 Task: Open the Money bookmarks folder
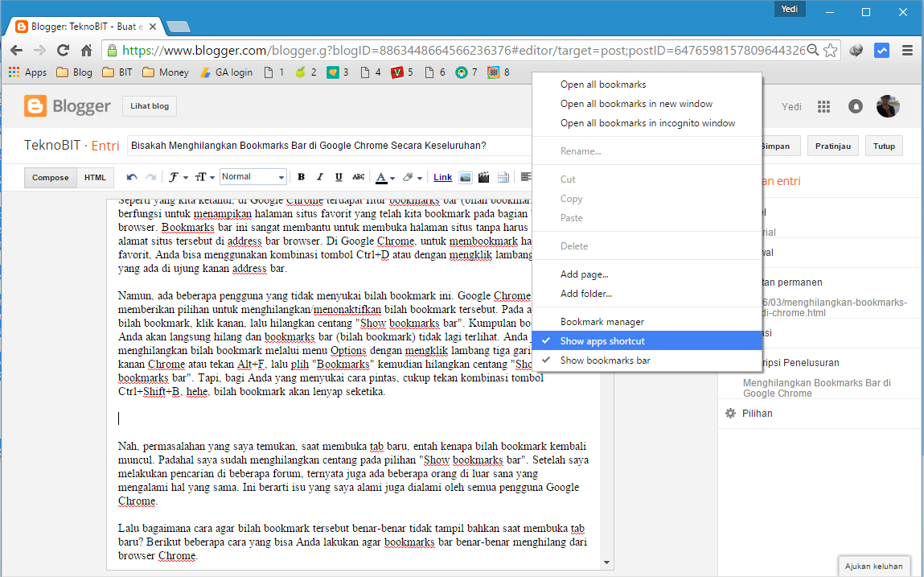(166, 72)
